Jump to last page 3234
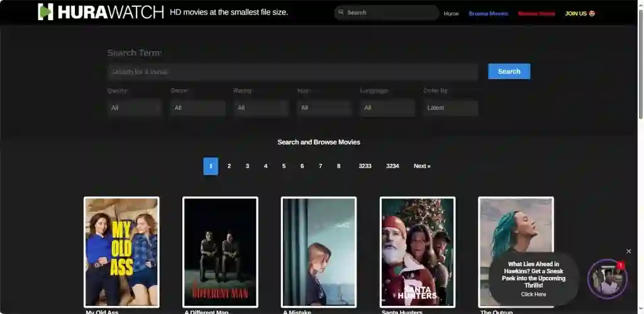 point(392,166)
